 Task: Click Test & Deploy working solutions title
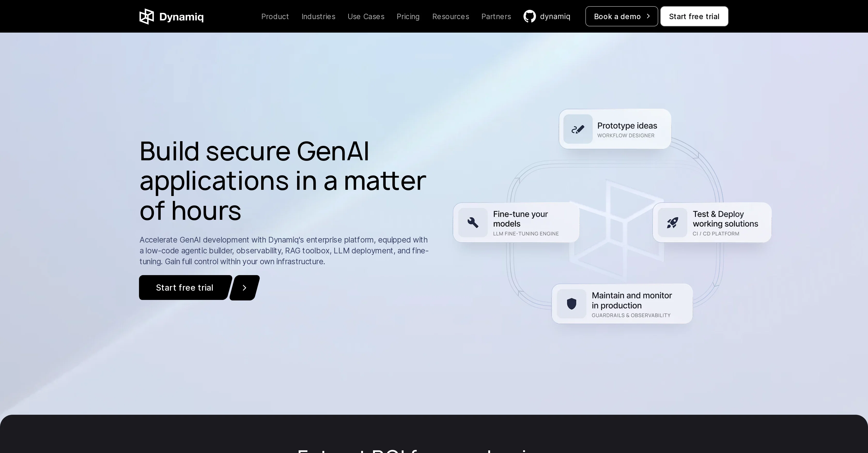click(x=725, y=219)
